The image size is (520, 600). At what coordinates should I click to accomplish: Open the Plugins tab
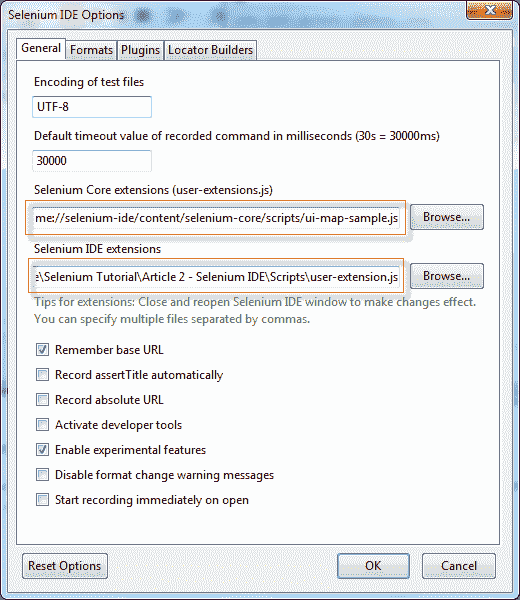click(x=140, y=50)
